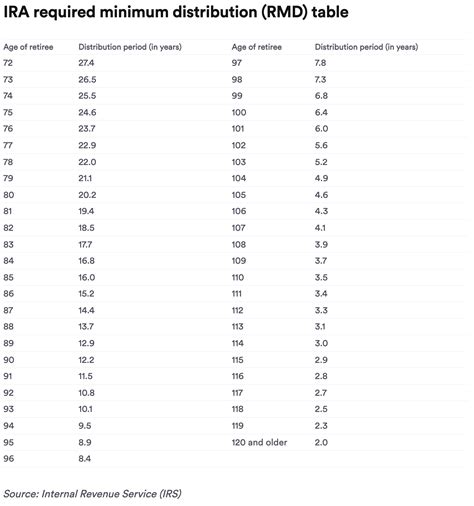Click the right Age of retiree header
Viewport: 474px width, 506px height.
point(257,47)
